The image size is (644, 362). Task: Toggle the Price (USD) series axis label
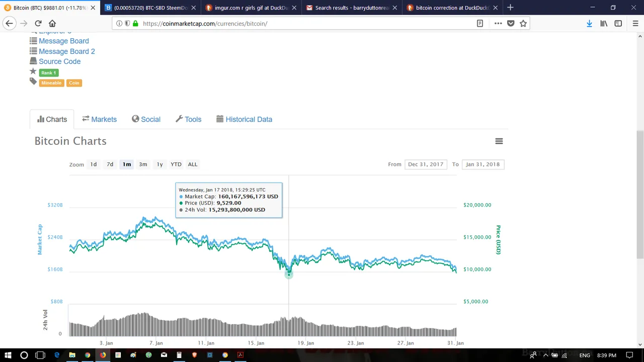click(499, 239)
